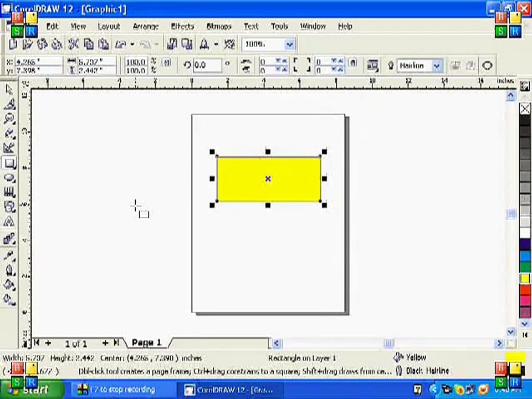This screenshot has height=399, width=532.
Task: Click the Undo icon
Action: (x=121, y=44)
